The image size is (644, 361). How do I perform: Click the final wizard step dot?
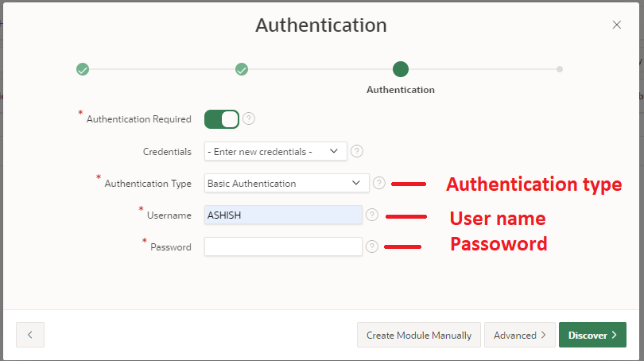(x=560, y=69)
